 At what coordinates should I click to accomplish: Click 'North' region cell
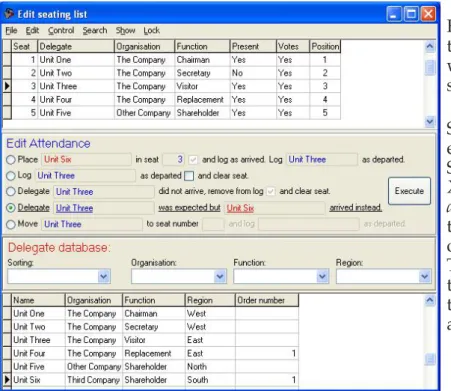point(210,367)
